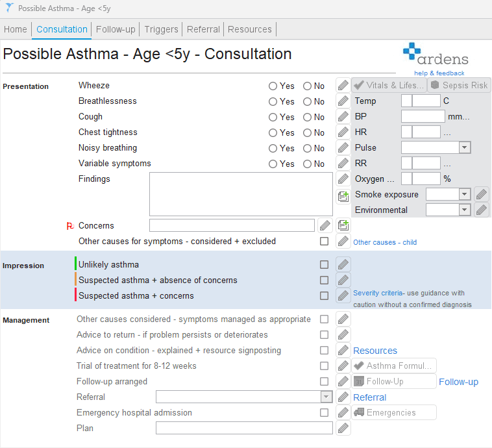492x448 pixels.
Task: Open the Vitals & Lifestyle button
Action: point(389,85)
